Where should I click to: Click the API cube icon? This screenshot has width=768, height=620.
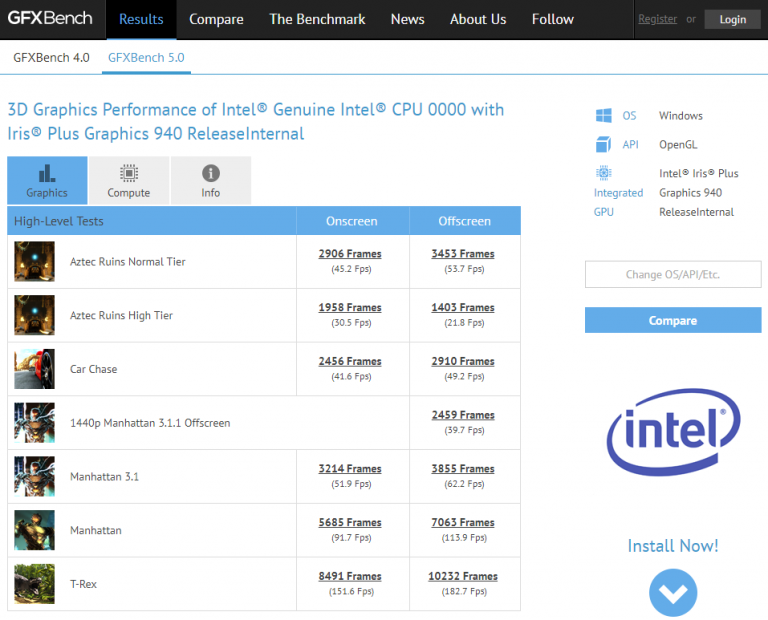(603, 144)
